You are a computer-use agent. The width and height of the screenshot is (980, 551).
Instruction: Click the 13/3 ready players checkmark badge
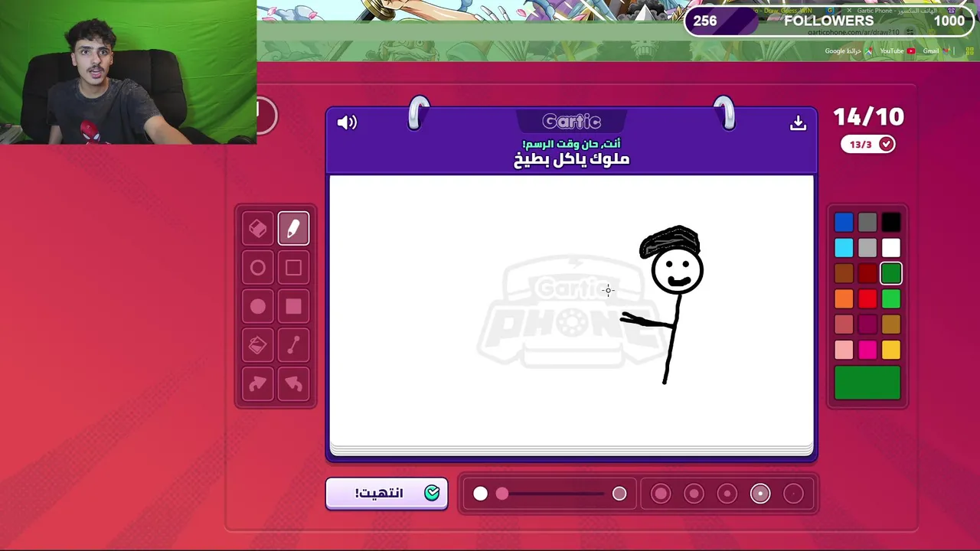(x=867, y=144)
